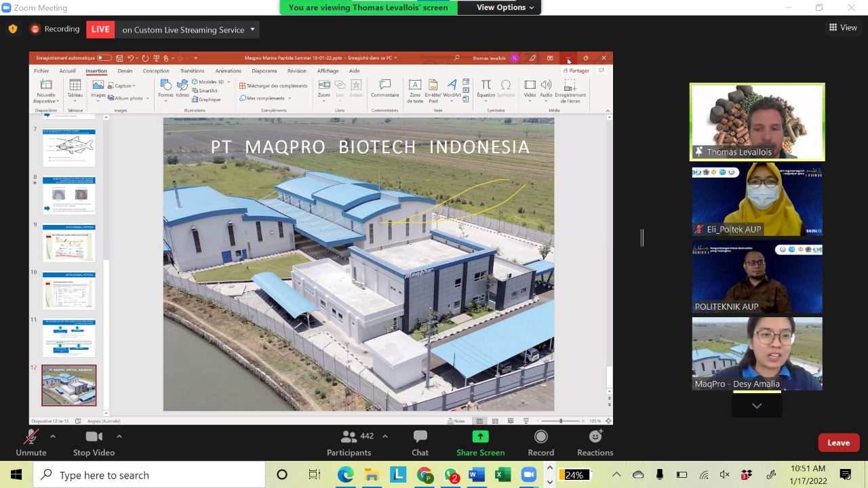Screen dimensions: 868x488
Task: Expand video options arrow beside Stop Video
Action: point(119,436)
